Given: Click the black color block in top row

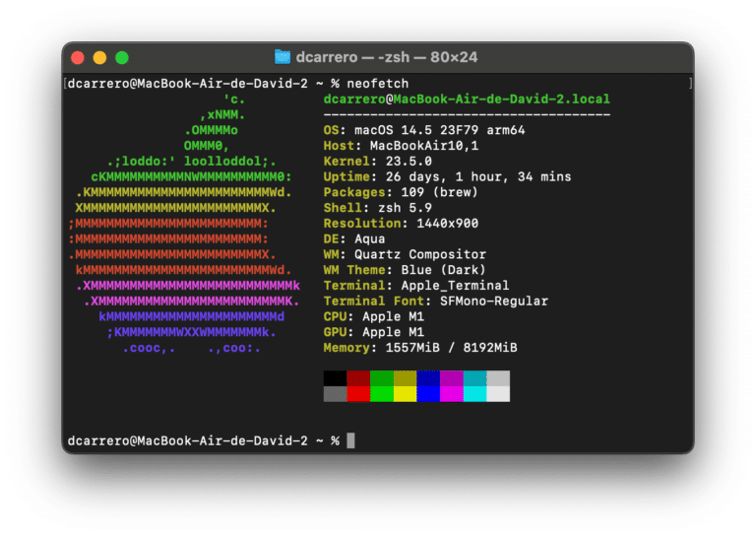Looking at the screenshot, I should tap(335, 378).
